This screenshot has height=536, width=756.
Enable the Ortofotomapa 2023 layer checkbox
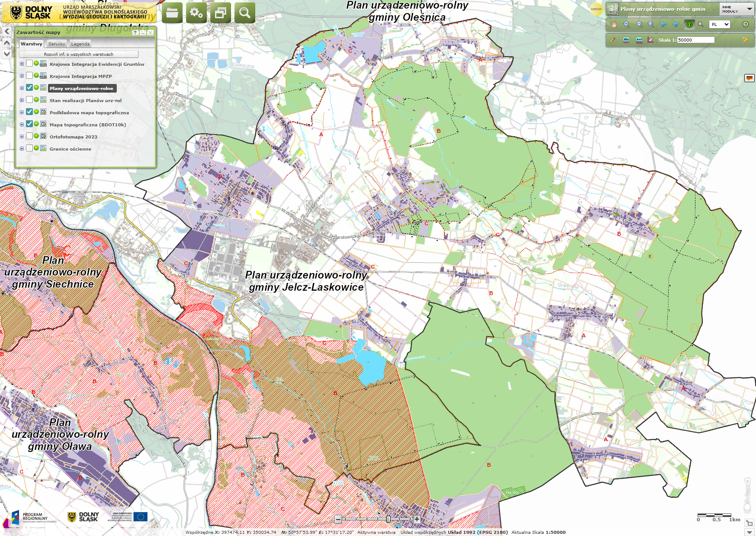click(x=29, y=136)
